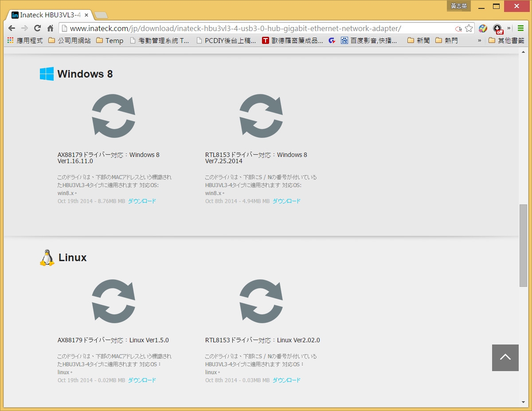Screen dimensions: 532x411
Task: Open the 百度影音 bookmark
Action: 369,40
